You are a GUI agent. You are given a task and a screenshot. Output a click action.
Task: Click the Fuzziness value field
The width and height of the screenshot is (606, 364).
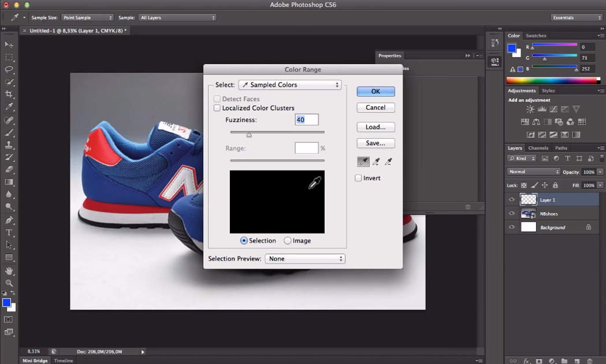(307, 120)
